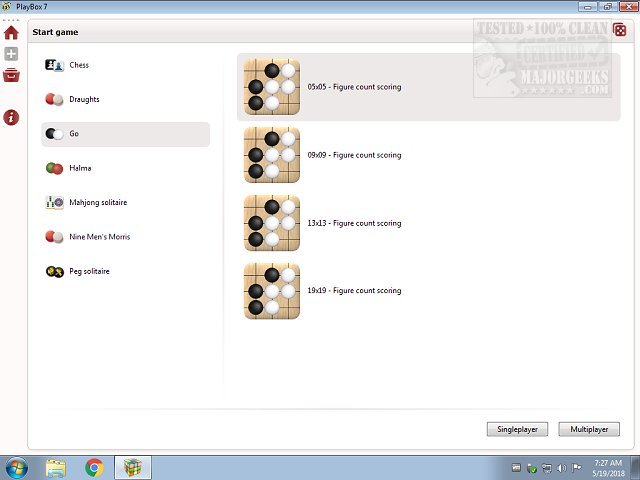Open the Action Center flag tray icon
640x480 pixels.
click(576, 468)
